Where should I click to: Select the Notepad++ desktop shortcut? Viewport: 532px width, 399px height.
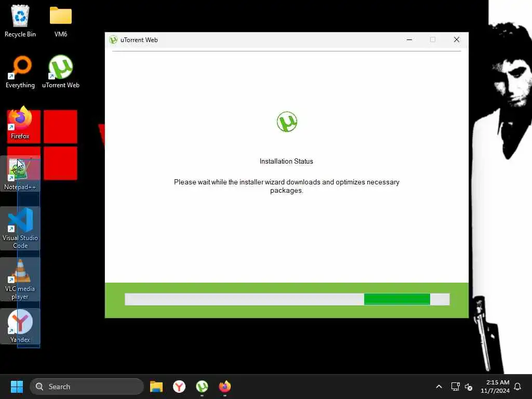(20, 174)
